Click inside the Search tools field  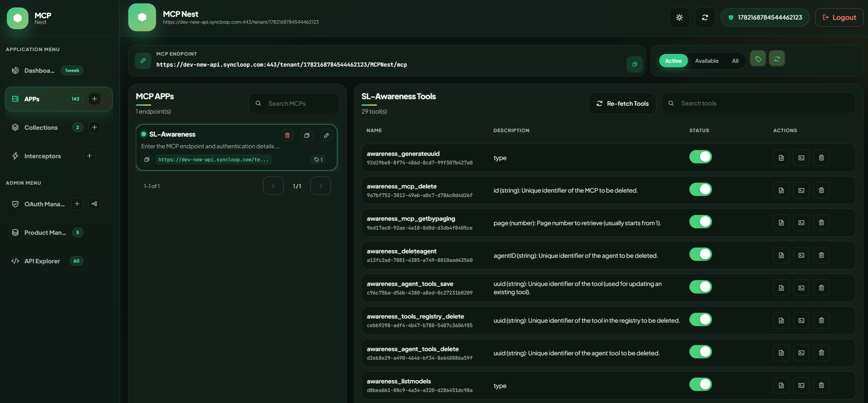click(759, 103)
